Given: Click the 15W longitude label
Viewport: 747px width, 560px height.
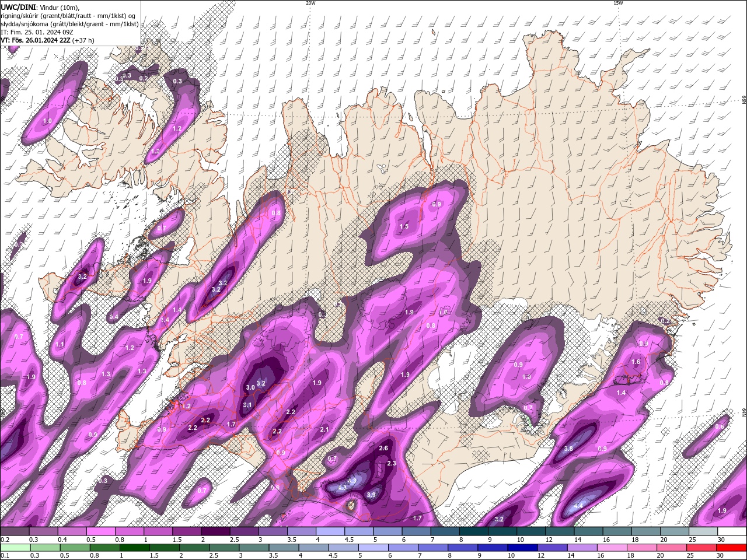Looking at the screenshot, I should point(618,3).
